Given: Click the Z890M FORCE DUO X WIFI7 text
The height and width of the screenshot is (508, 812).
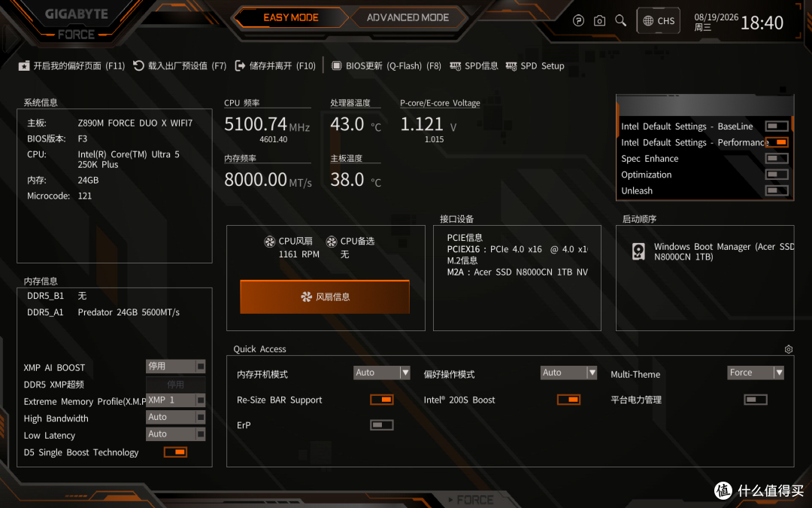Looking at the screenshot, I should coord(135,123).
